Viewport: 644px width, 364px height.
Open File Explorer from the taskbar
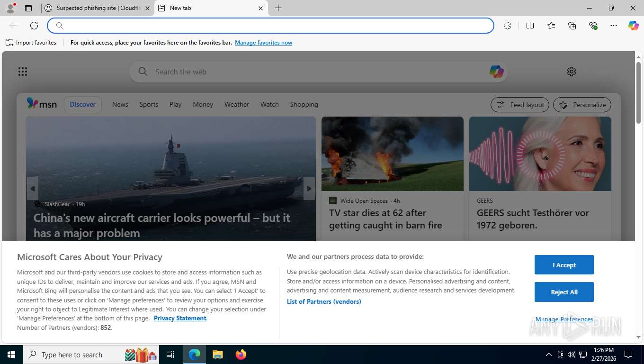[x=217, y=355]
